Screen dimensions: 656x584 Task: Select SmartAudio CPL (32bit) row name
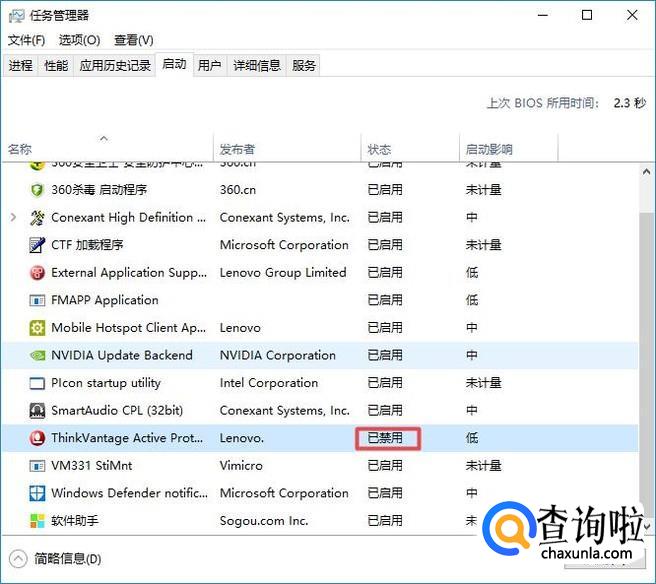117,410
